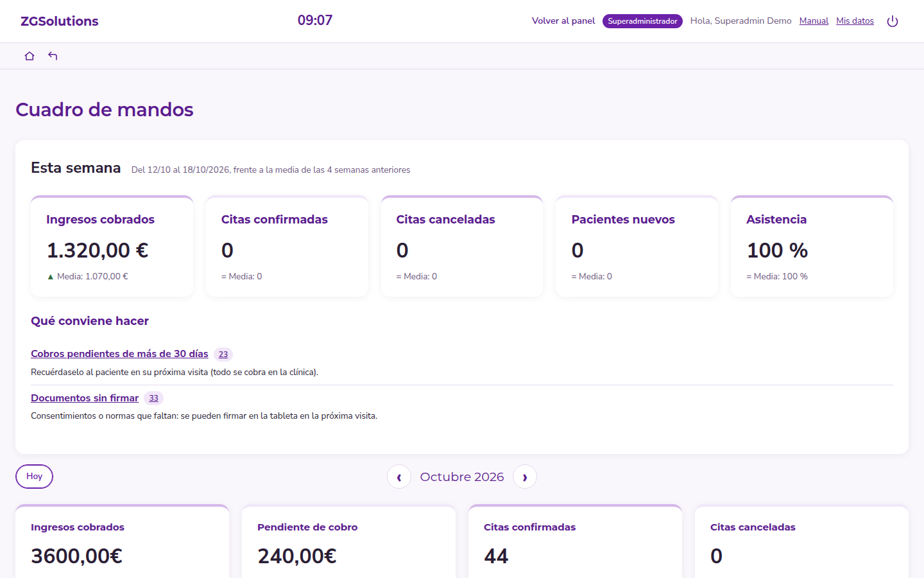Screen dimensions: 924x578
Task: Click the Consentimientos o normas hint text
Action: click(x=204, y=416)
